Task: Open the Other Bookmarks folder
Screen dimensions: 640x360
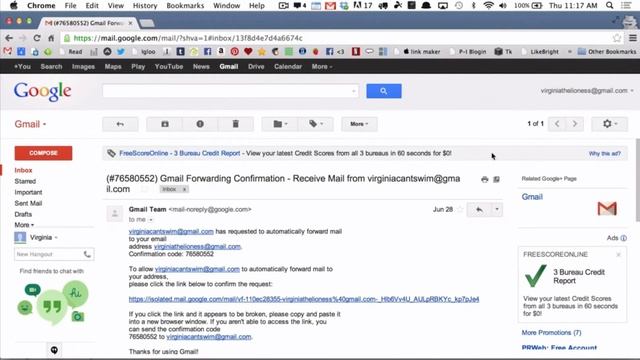Action: tap(607, 51)
